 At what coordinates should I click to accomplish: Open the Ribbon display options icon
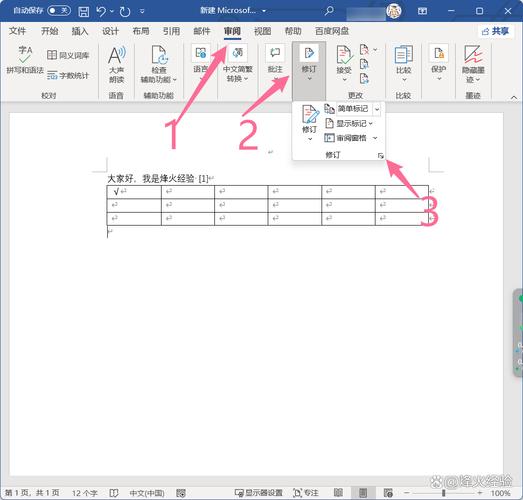point(422,11)
